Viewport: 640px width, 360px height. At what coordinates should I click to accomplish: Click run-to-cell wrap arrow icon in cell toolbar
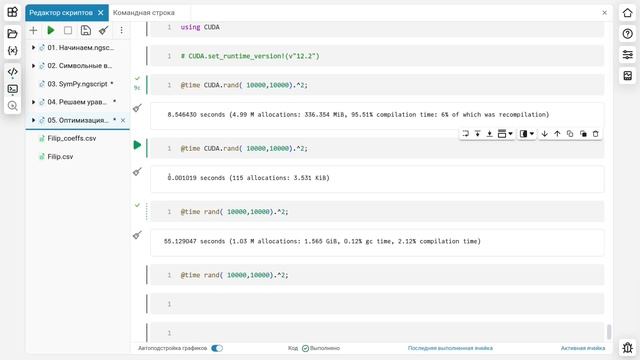point(465,133)
